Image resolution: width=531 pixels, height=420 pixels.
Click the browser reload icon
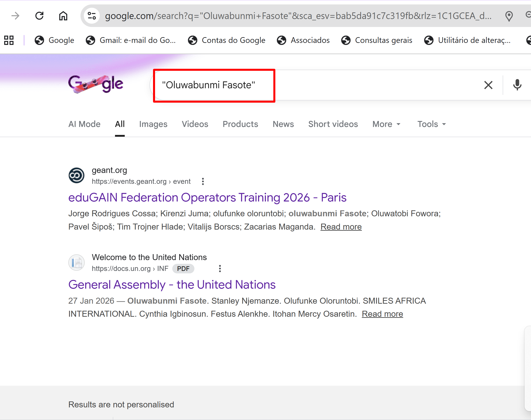tap(39, 16)
